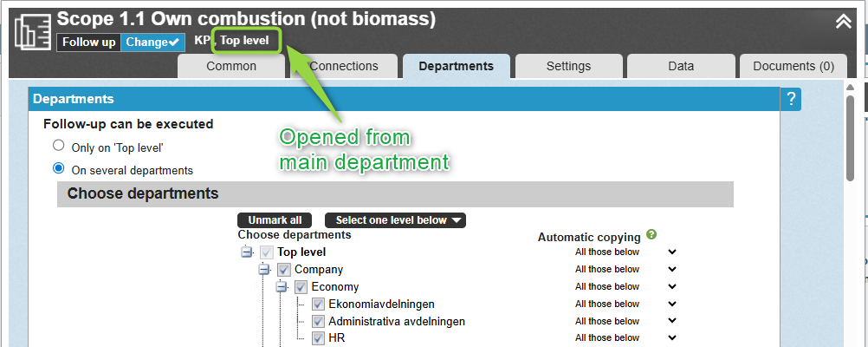
Task: Click the Change button in header
Action: point(152,42)
